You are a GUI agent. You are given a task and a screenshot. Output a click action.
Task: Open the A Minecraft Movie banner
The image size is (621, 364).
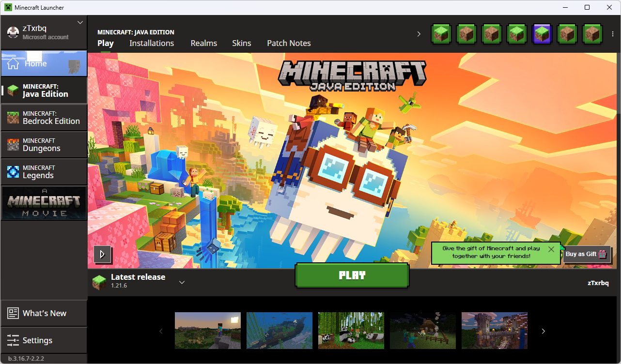click(44, 203)
